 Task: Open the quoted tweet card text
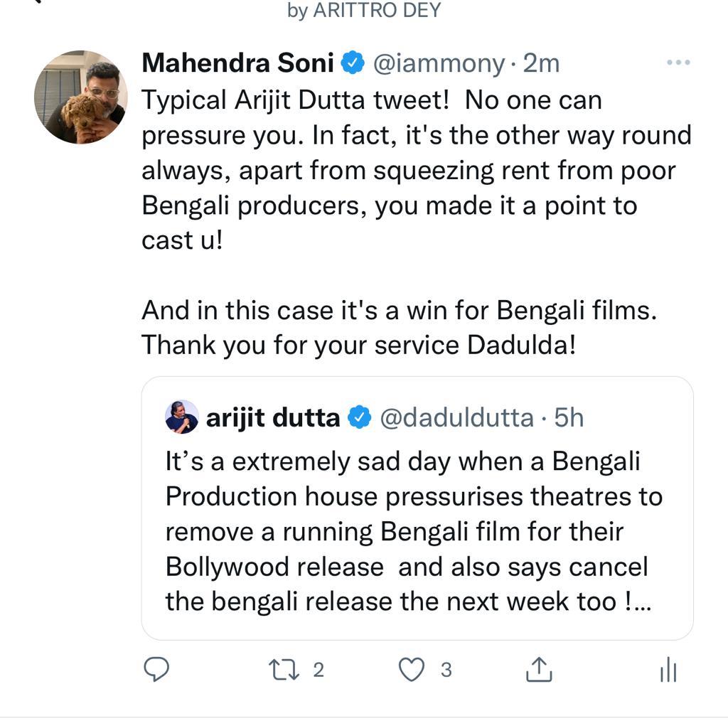coord(413,532)
